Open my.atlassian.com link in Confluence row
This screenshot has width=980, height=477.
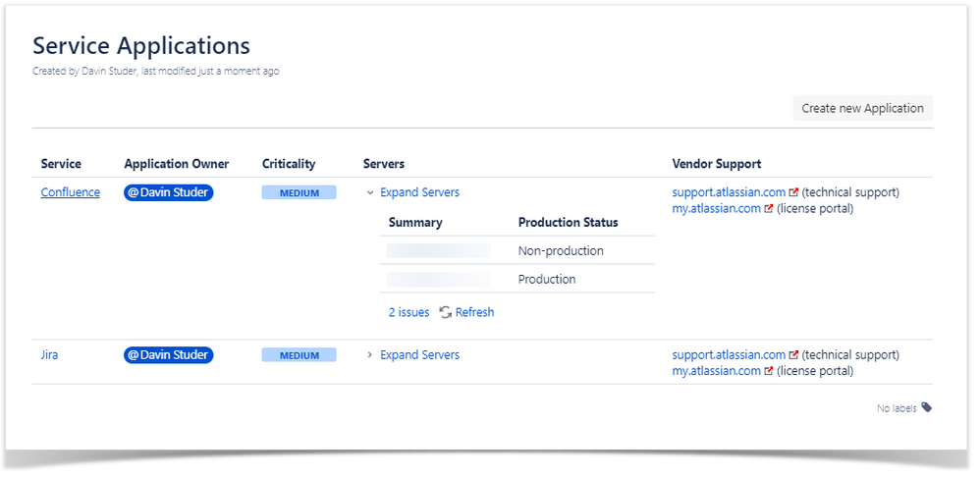tap(716, 208)
